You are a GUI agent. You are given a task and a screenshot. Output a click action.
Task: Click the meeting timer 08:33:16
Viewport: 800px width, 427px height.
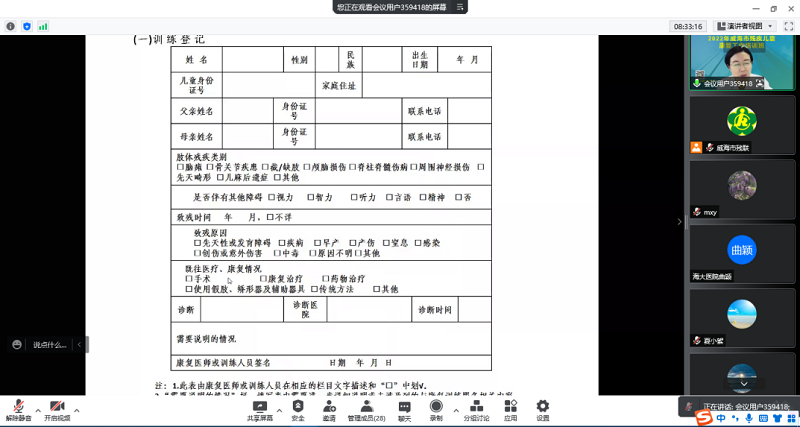[688, 26]
